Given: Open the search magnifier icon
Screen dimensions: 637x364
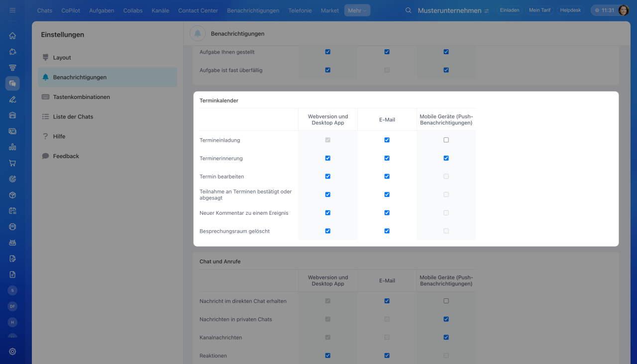Looking at the screenshot, I should [x=409, y=10].
